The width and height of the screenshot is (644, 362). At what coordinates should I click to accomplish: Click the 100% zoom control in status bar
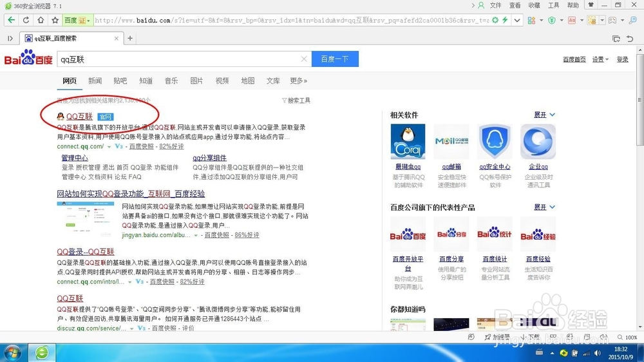click(x=627, y=337)
